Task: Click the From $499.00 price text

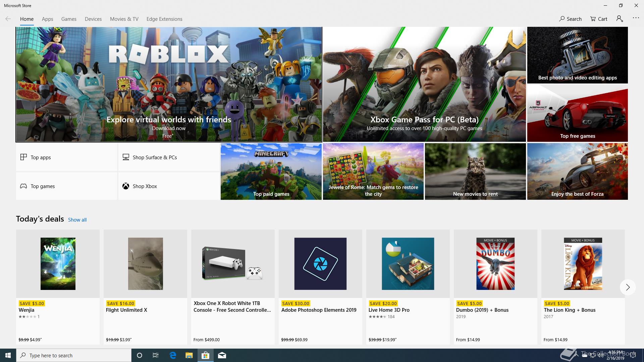Action: [207, 340]
